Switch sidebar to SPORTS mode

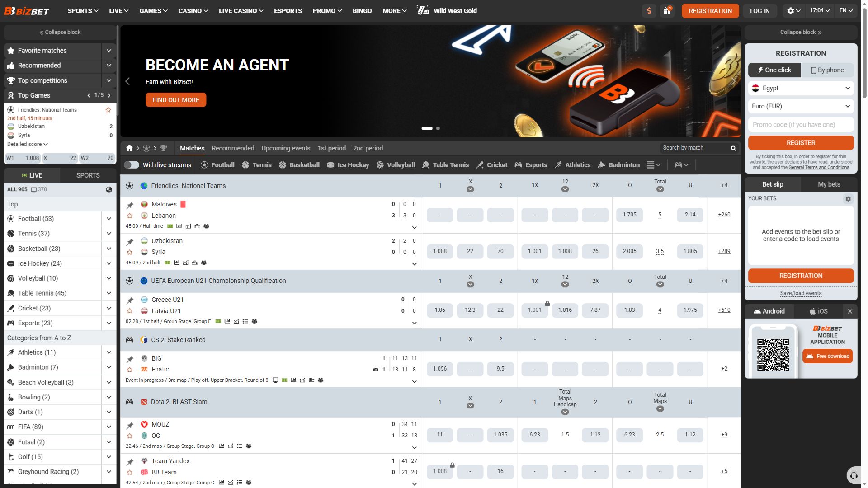click(88, 175)
